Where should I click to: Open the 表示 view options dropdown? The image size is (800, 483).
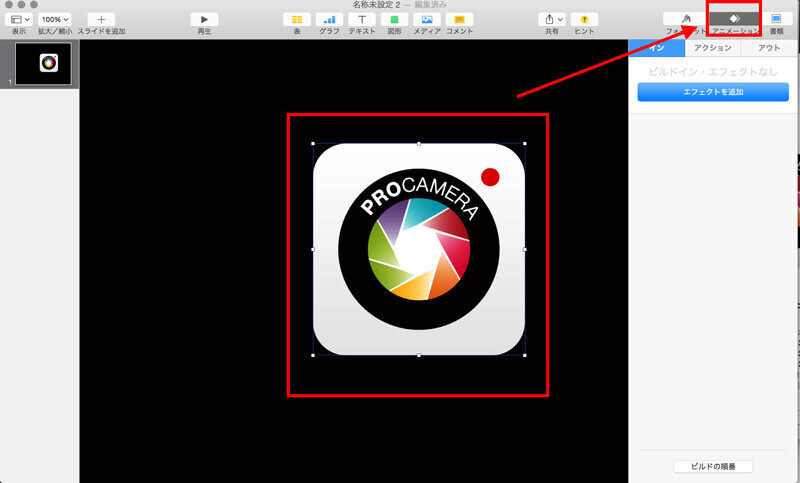click(x=19, y=19)
